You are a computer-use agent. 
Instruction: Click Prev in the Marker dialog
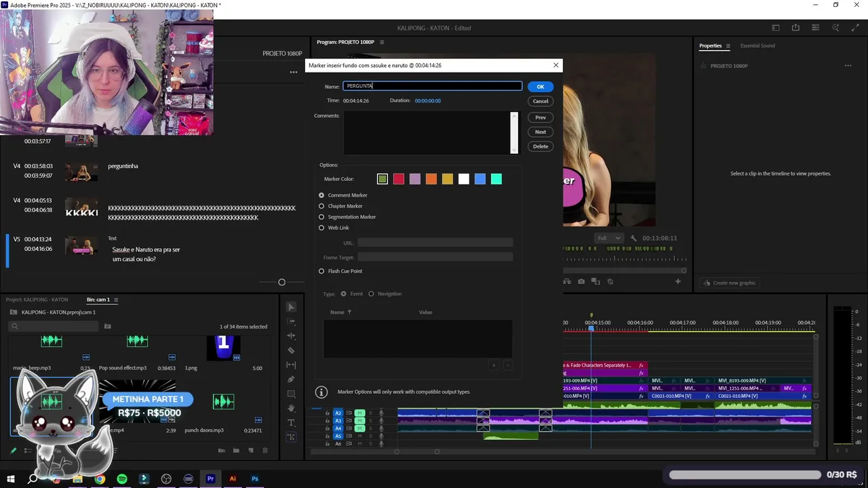click(x=540, y=117)
